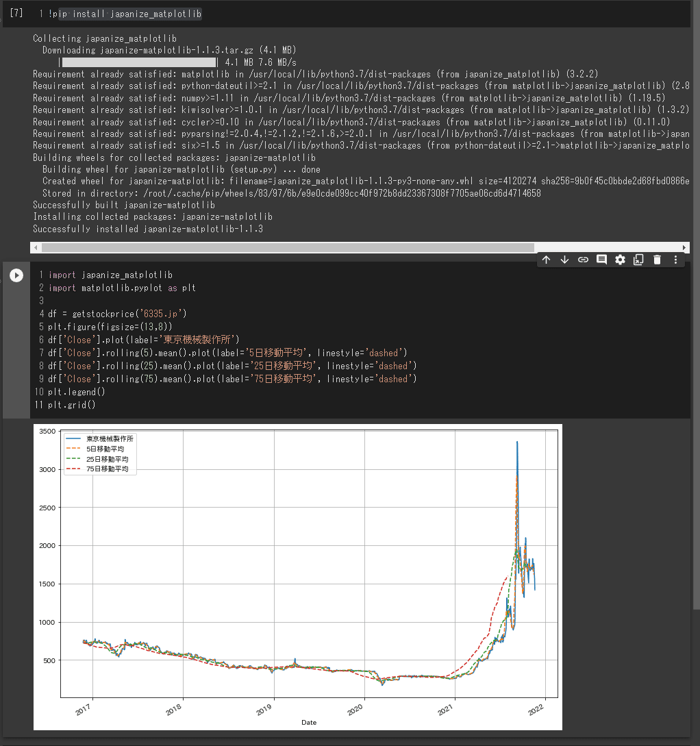Open the cell's more actions menu
This screenshot has width=700, height=746.
tap(675, 260)
